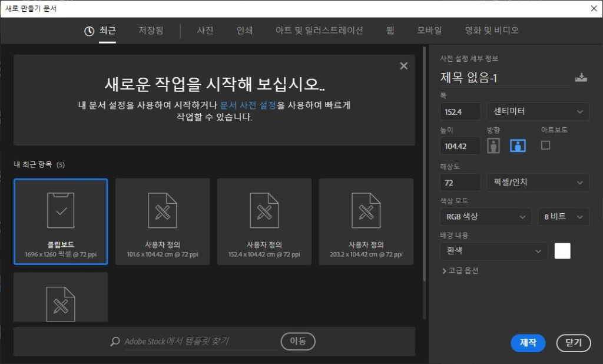Close the 새로 만들기 문서 dialog
This screenshot has height=364, width=603.
click(594, 8)
